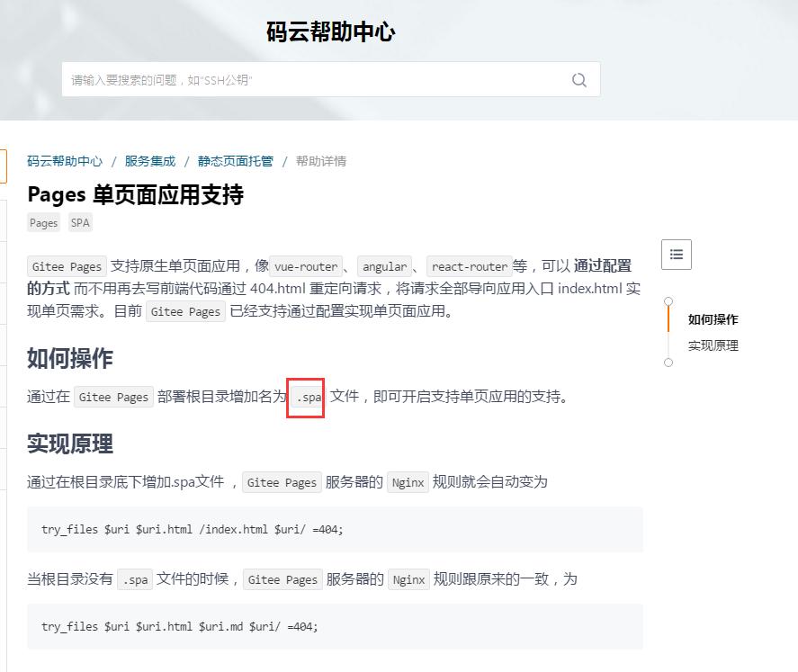Click Gitee Pages label in first paragraph start

[x=67, y=266]
